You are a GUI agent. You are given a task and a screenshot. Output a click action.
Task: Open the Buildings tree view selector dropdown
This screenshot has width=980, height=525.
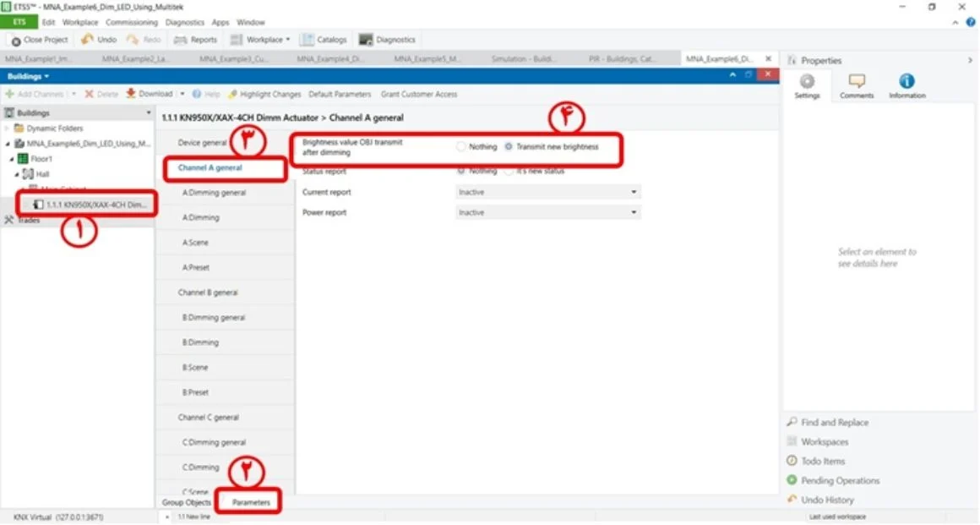148,113
